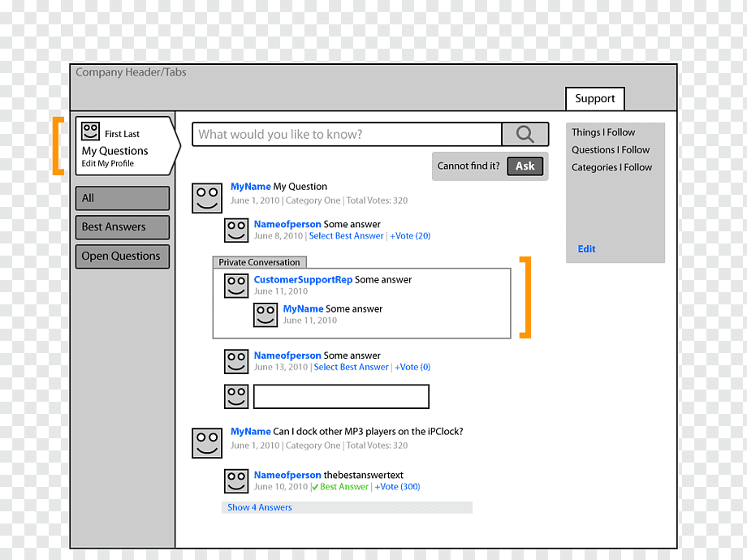Click avatar next to the empty reply box
The width and height of the screenshot is (747, 560).
click(236, 396)
